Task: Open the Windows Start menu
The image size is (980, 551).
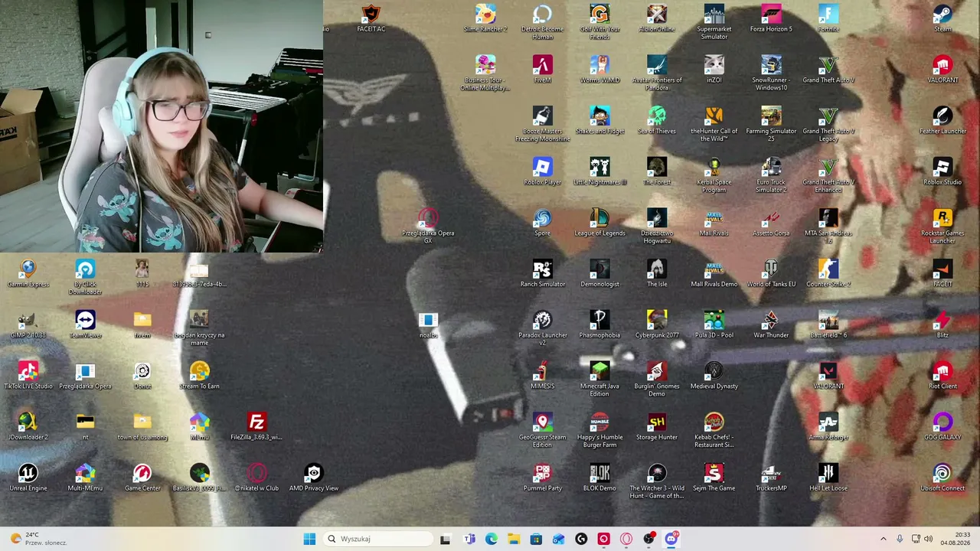Action: point(309,539)
